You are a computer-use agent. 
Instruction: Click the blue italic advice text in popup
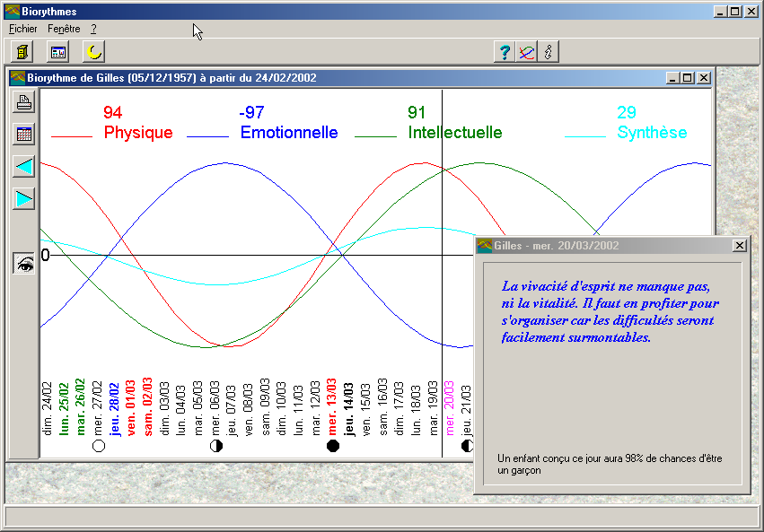(610, 311)
